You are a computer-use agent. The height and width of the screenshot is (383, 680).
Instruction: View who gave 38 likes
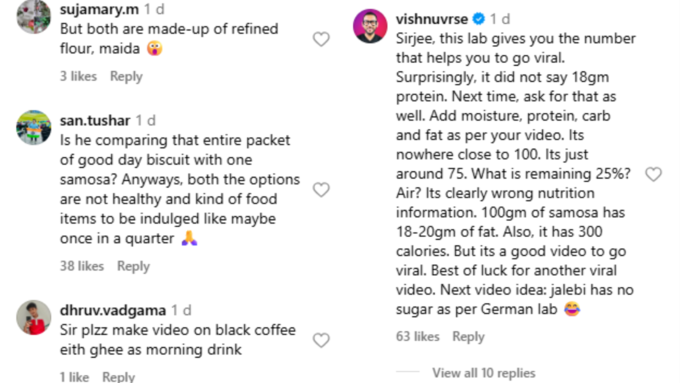(82, 266)
